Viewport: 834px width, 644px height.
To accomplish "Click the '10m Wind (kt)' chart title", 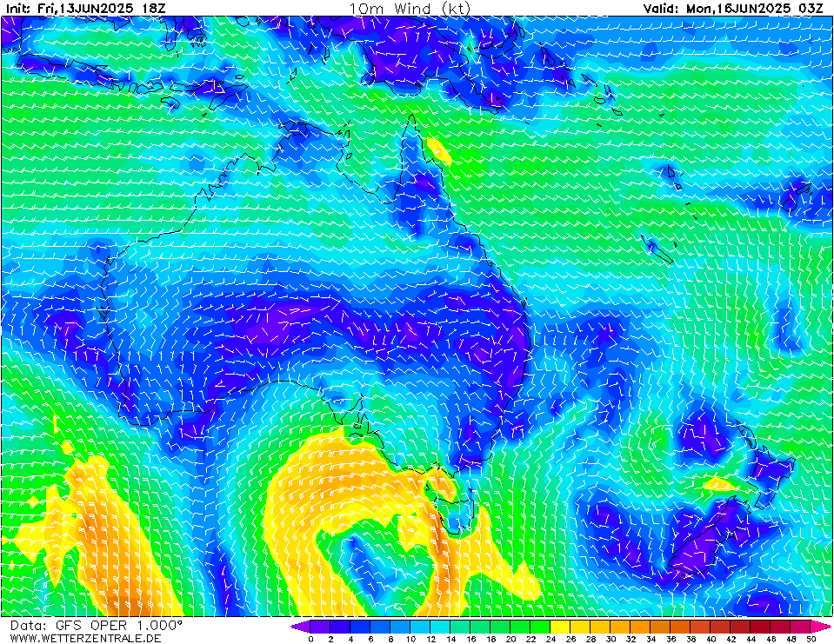I will coord(410,9).
